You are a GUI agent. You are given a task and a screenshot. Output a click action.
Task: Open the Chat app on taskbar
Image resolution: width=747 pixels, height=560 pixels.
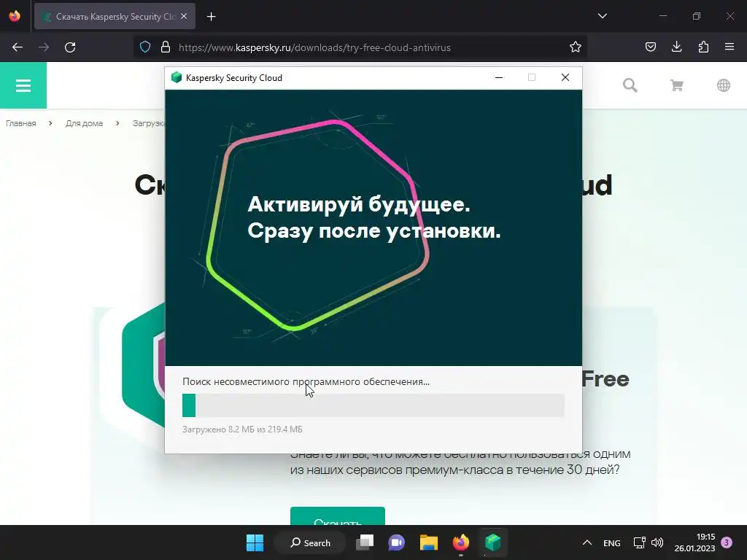396,542
